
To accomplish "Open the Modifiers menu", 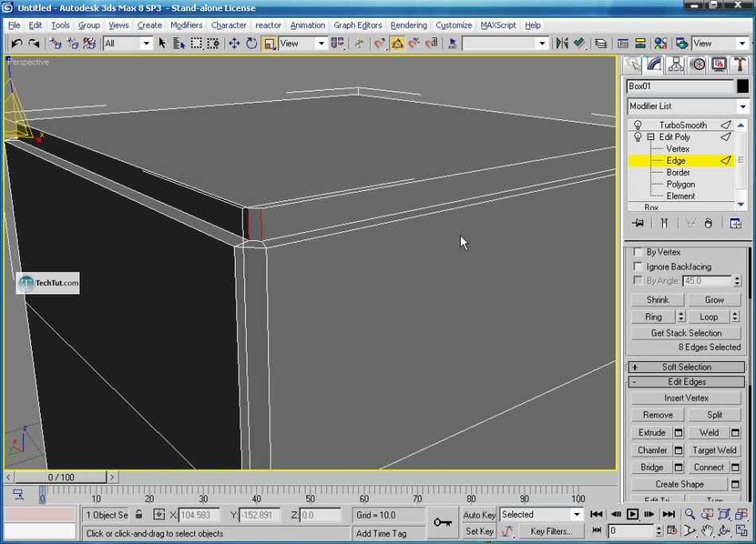I will tap(186, 25).
